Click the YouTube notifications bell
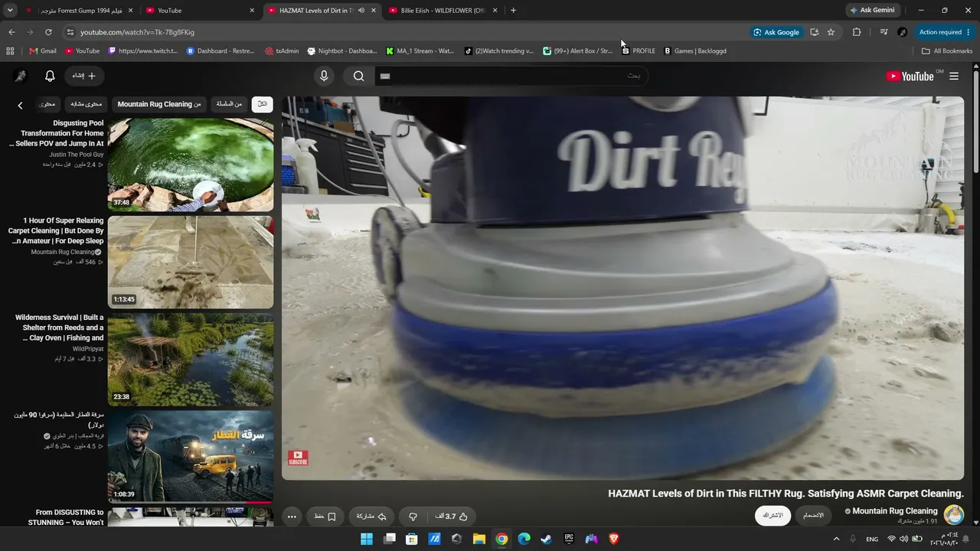The width and height of the screenshot is (980, 551). click(x=50, y=76)
